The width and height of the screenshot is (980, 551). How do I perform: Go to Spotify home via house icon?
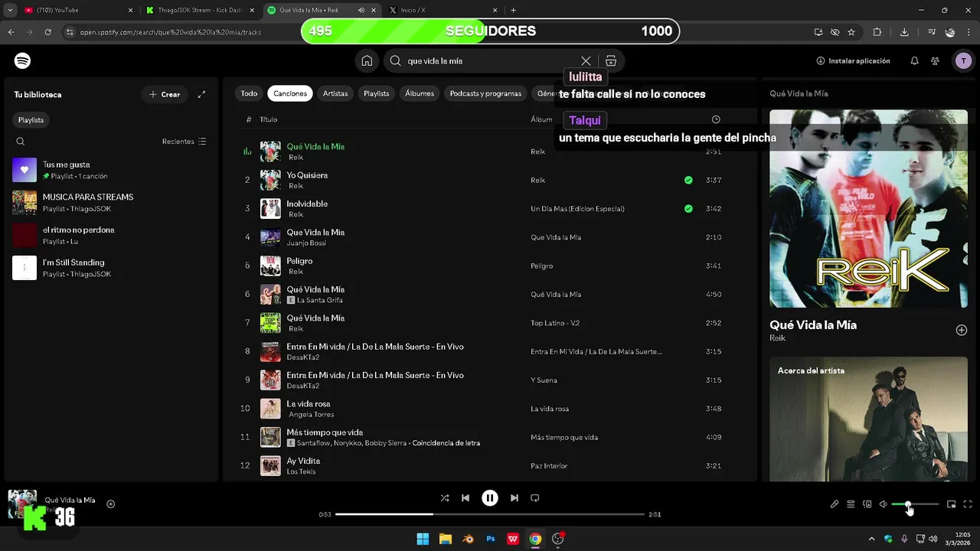point(367,60)
